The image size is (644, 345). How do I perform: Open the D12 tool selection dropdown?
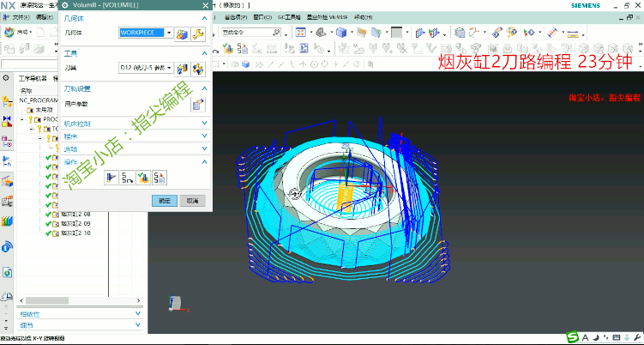pos(169,68)
